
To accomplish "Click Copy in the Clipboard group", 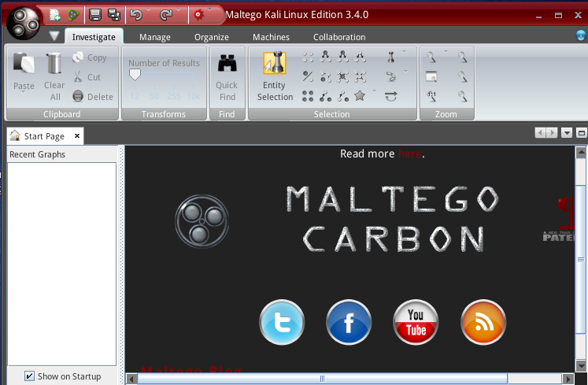I will pyautogui.click(x=90, y=57).
